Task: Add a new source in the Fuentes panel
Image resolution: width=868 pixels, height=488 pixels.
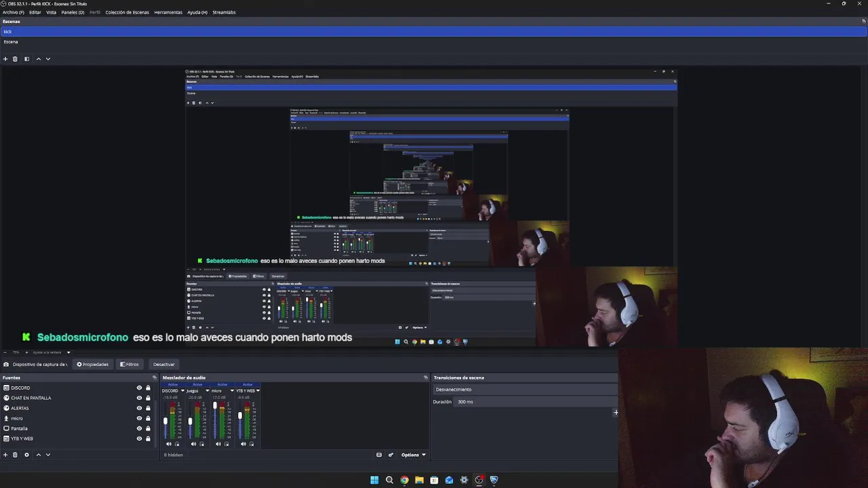Action: pos(5,455)
